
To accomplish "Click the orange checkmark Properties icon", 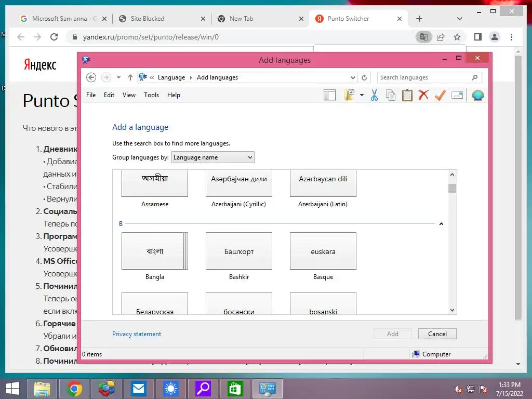I will [440, 96].
